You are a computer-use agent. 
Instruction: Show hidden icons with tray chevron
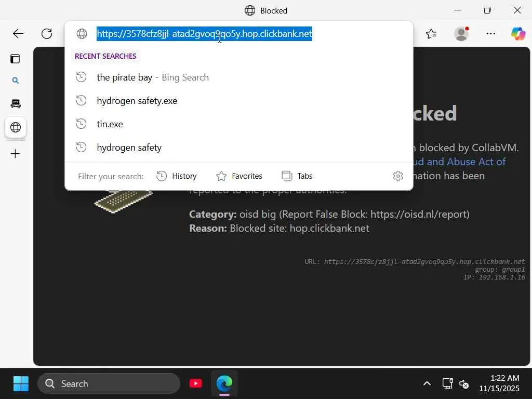[x=427, y=384]
